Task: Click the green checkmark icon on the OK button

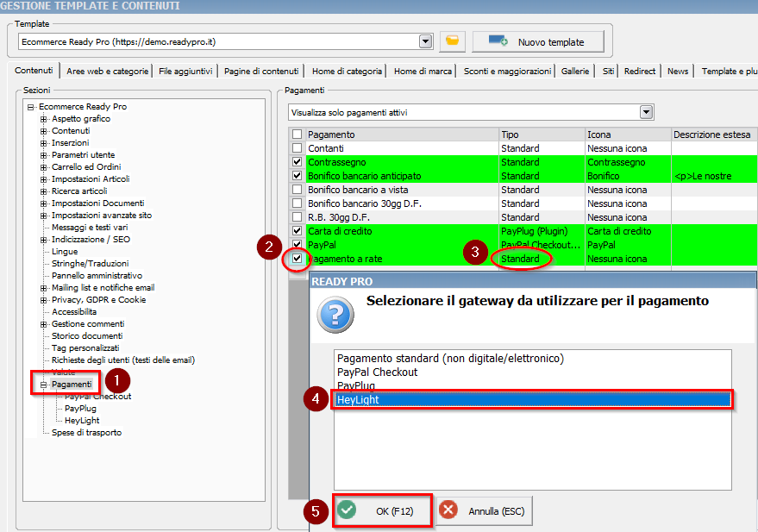Action: pos(347,510)
